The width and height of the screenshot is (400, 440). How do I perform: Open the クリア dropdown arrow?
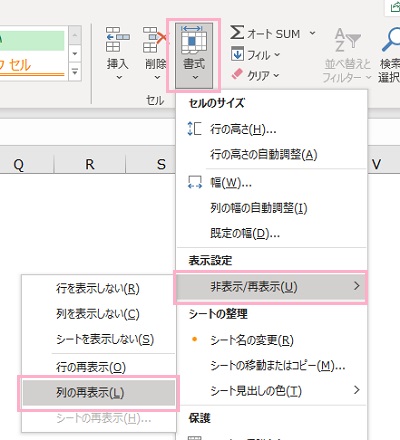click(276, 76)
